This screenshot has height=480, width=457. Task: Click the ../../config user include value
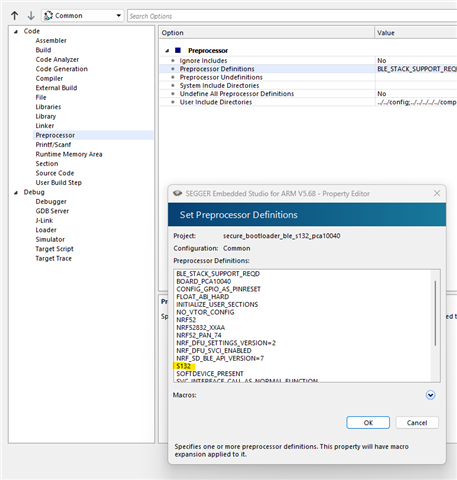[x=416, y=102]
